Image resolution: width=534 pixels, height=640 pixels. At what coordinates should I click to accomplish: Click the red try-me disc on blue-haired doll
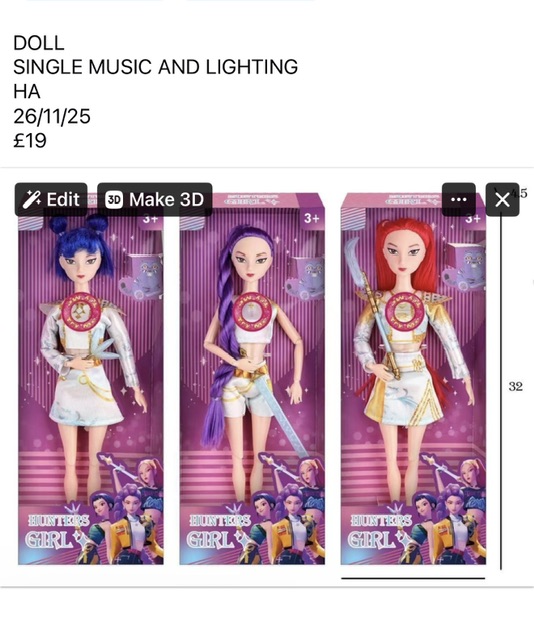(x=79, y=312)
